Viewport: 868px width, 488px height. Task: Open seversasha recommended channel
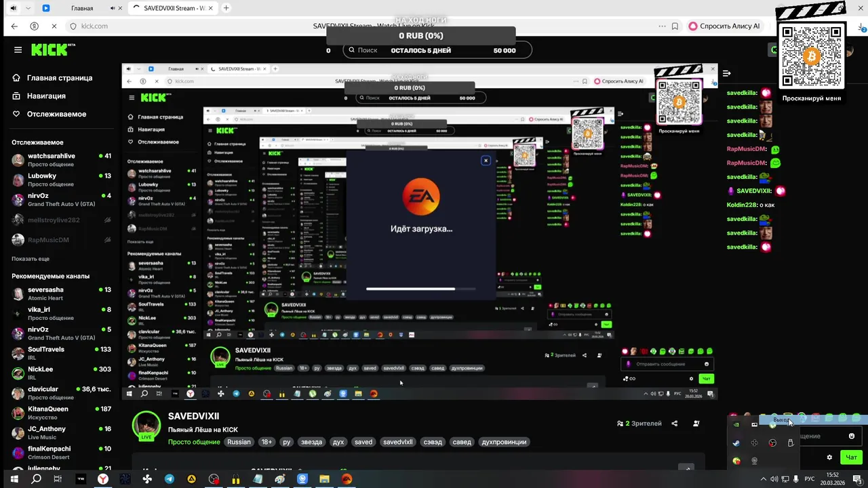click(61, 293)
